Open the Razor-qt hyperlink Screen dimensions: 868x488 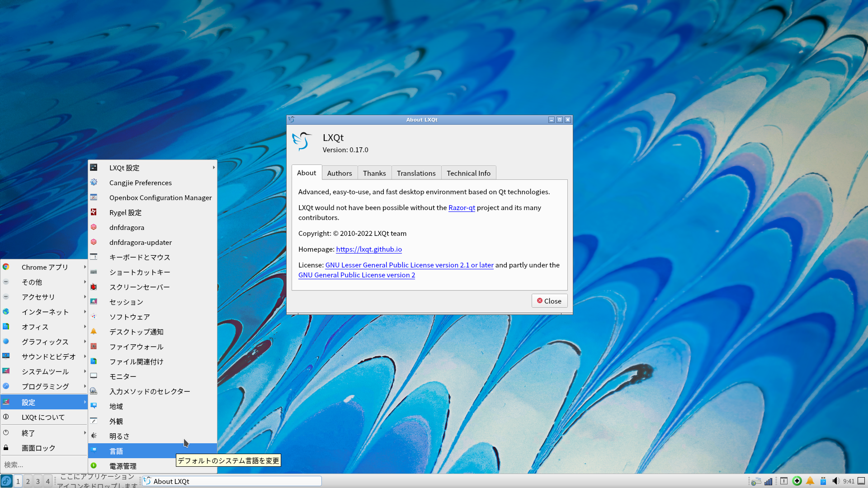click(x=461, y=208)
